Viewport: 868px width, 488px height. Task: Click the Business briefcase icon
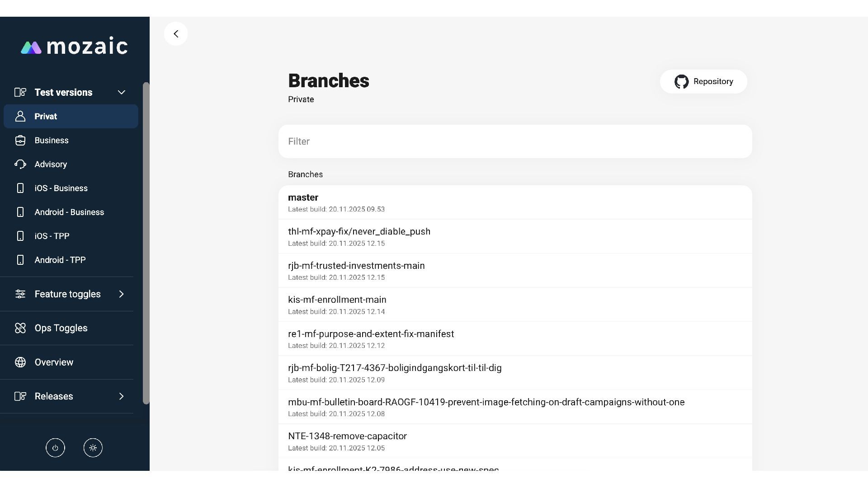[20, 141]
